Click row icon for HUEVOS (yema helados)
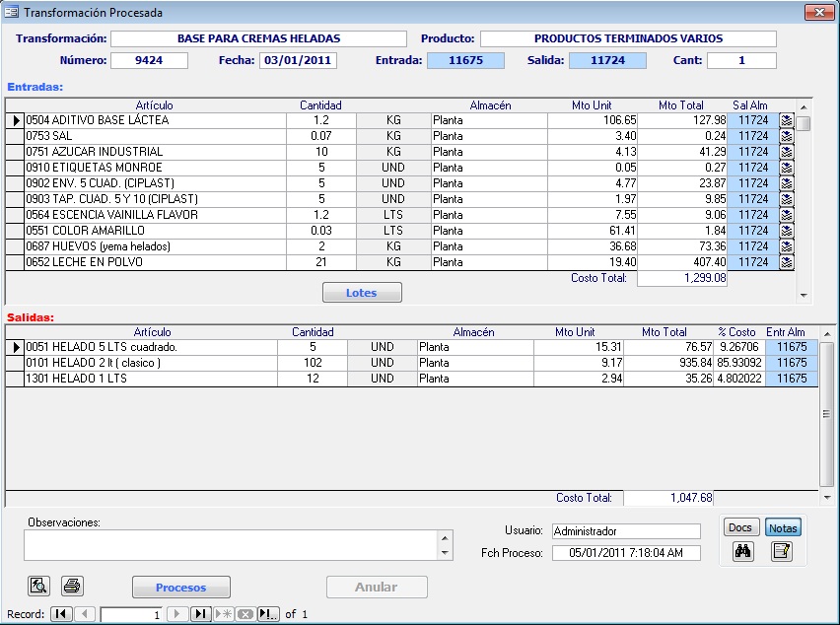 (x=786, y=246)
